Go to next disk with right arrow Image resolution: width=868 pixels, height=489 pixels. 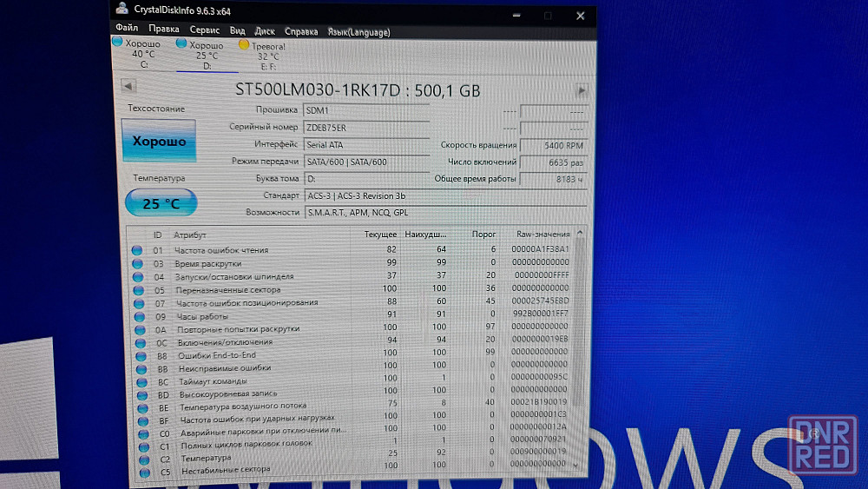click(581, 90)
